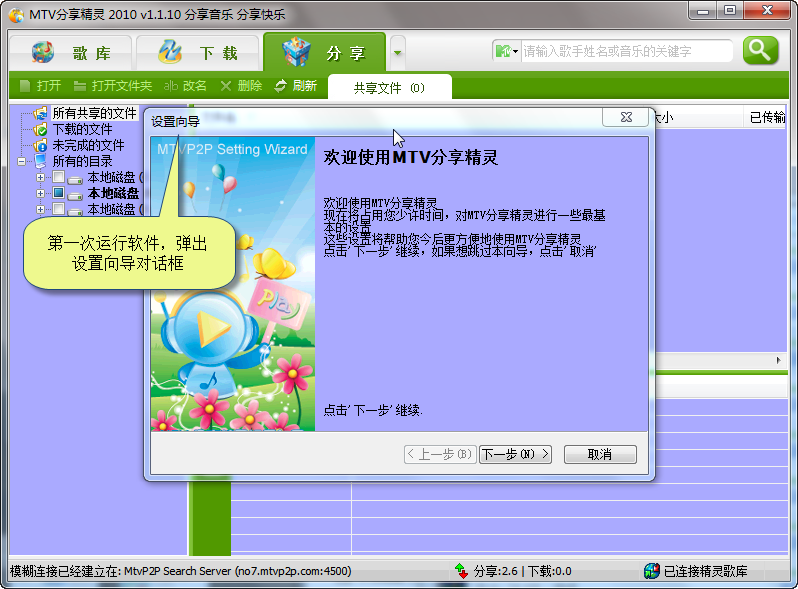The image size is (798, 589).
Task: Click the 刷新 refresh toolbar item
Action: point(296,86)
